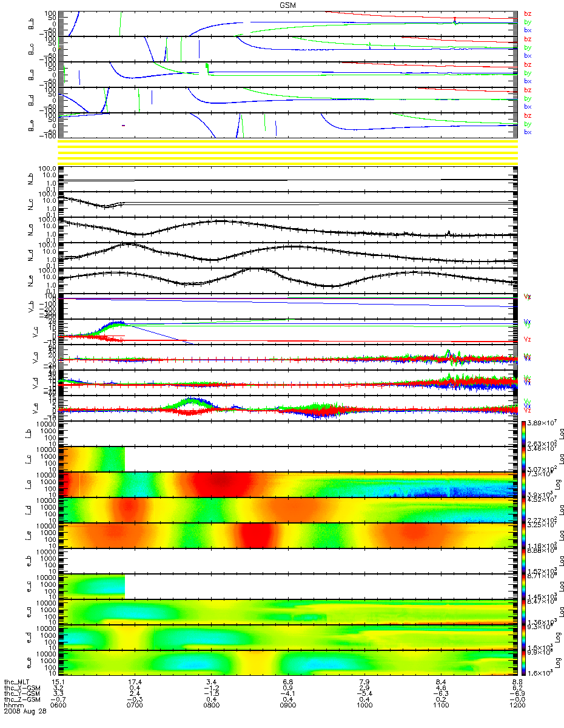Click the color bar beside i_b panel
Screen dimensions: 564x728
523,433
